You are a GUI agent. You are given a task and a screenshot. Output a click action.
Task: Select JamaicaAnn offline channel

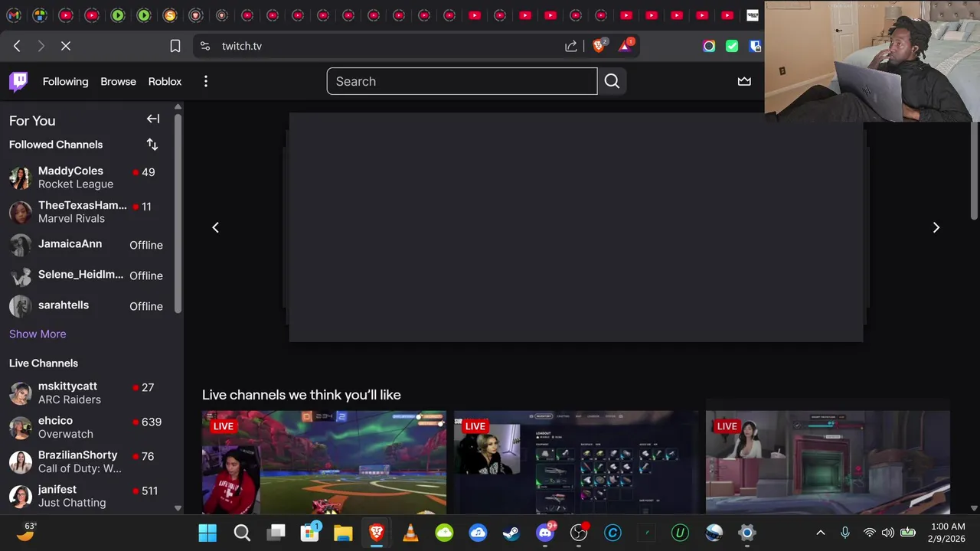[87, 245]
